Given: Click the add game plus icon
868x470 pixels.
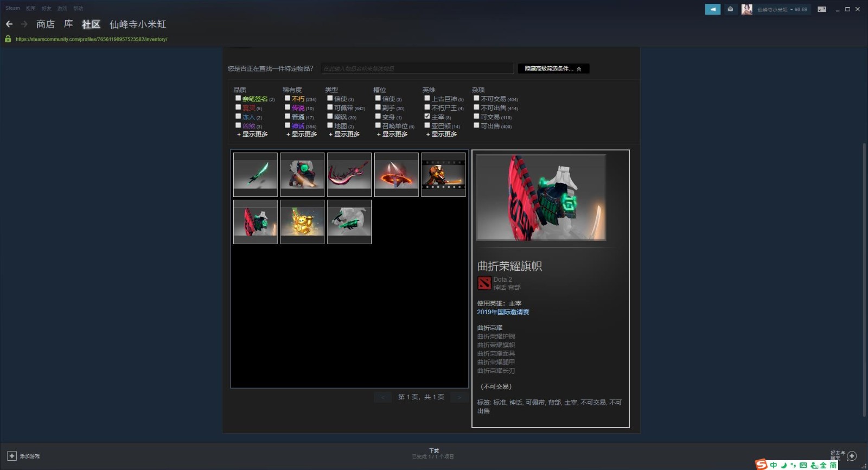Looking at the screenshot, I should tap(12, 456).
